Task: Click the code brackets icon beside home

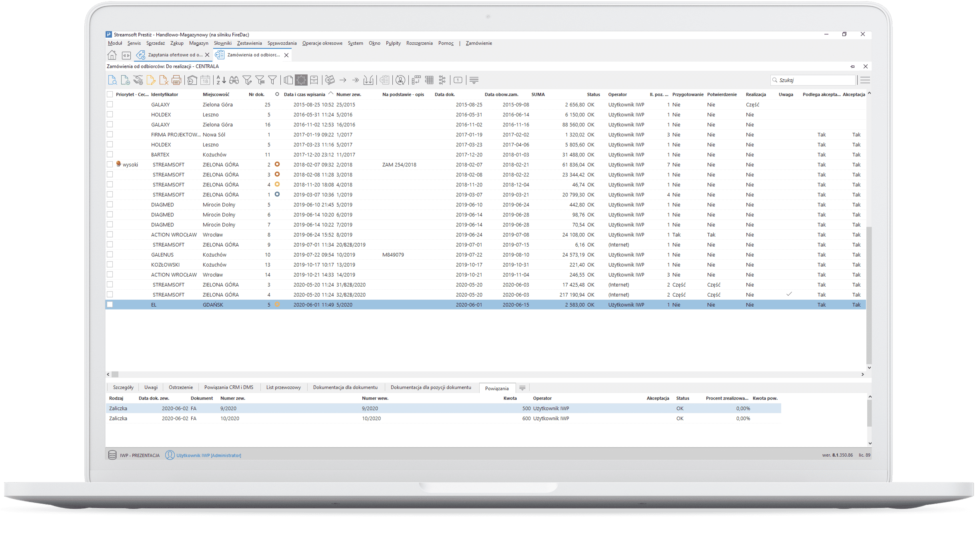Action: point(126,55)
